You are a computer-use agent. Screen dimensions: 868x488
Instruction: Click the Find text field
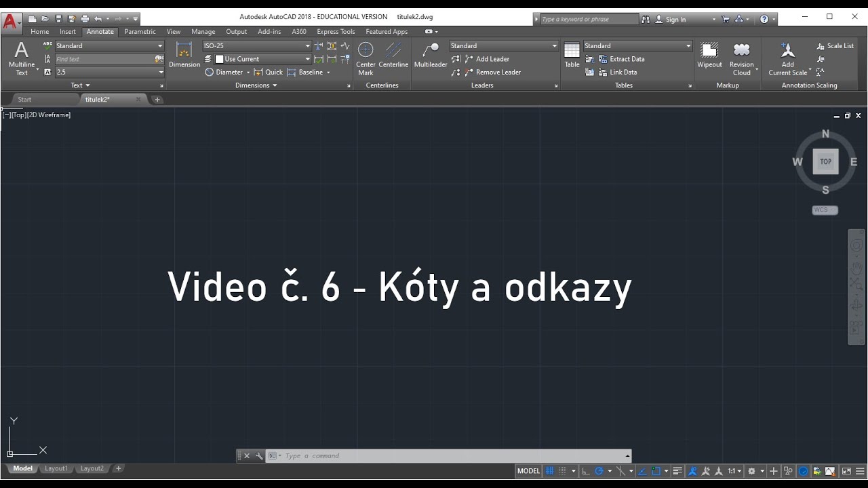(x=104, y=59)
